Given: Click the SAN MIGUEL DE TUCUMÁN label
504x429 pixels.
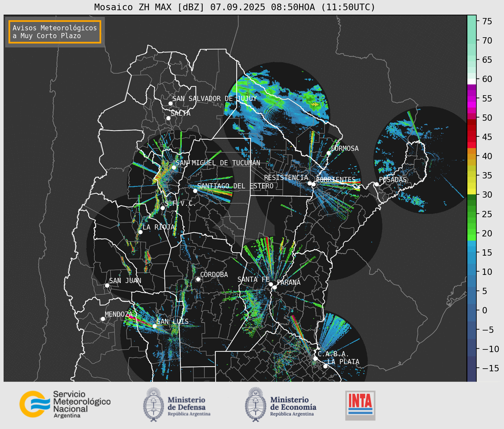Looking at the screenshot, I should pyautogui.click(x=218, y=163).
